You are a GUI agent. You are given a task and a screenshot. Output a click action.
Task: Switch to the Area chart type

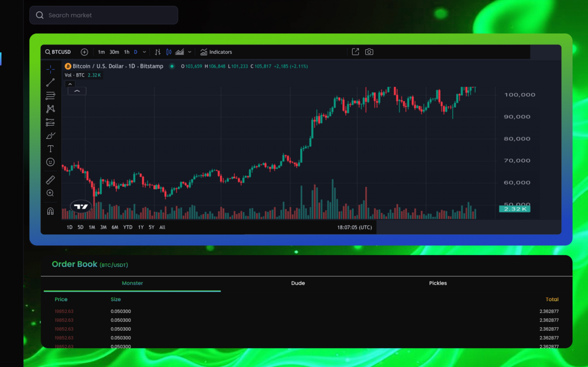tap(180, 52)
